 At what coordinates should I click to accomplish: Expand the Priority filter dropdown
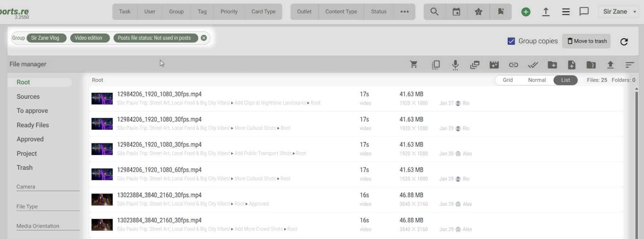229,12
